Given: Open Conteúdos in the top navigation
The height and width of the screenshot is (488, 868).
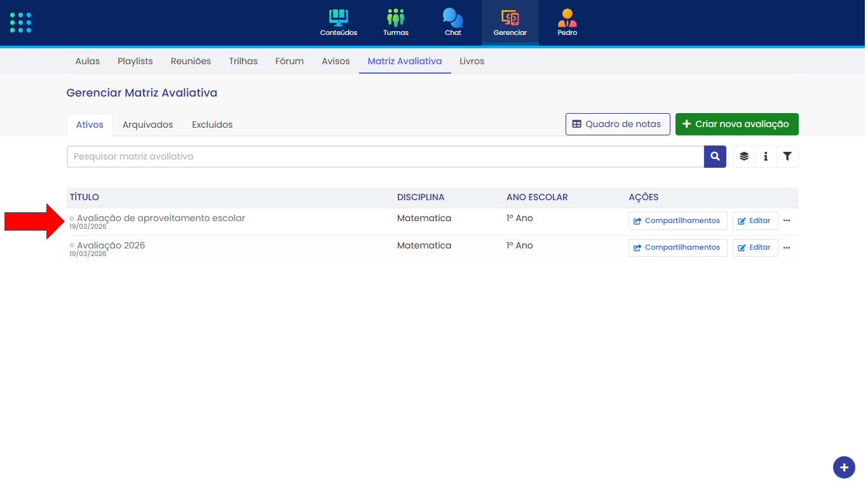Looking at the screenshot, I should tap(339, 23).
